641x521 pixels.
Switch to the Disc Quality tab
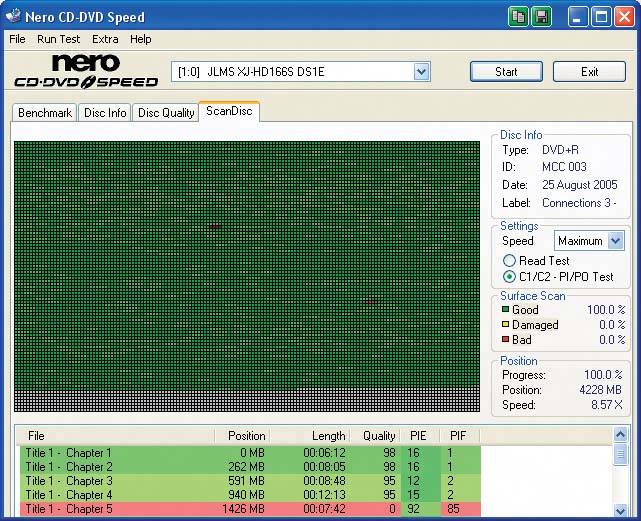pos(165,113)
